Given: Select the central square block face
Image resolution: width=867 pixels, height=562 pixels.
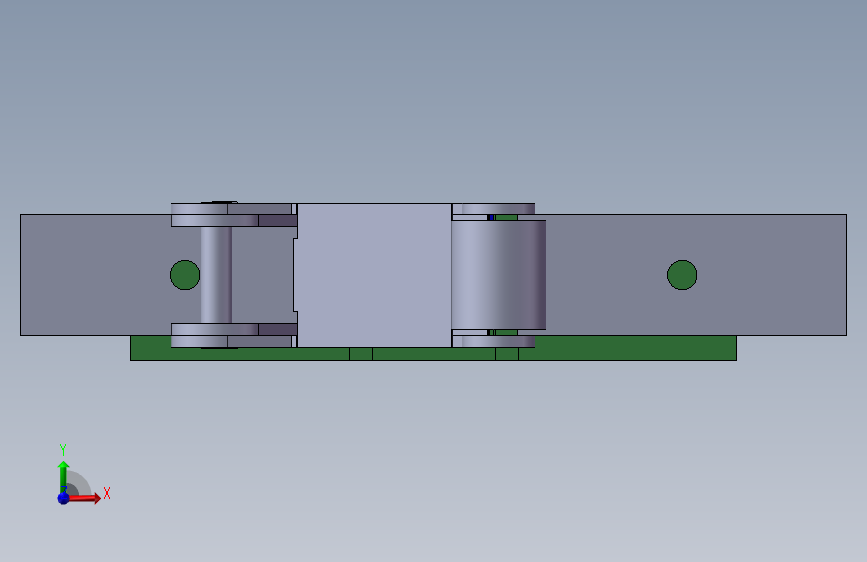Looking at the screenshot, I should click(x=374, y=275).
